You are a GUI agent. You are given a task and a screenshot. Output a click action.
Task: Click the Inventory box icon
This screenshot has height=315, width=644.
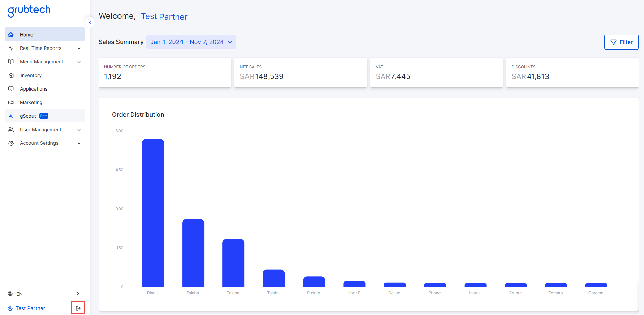tap(11, 75)
